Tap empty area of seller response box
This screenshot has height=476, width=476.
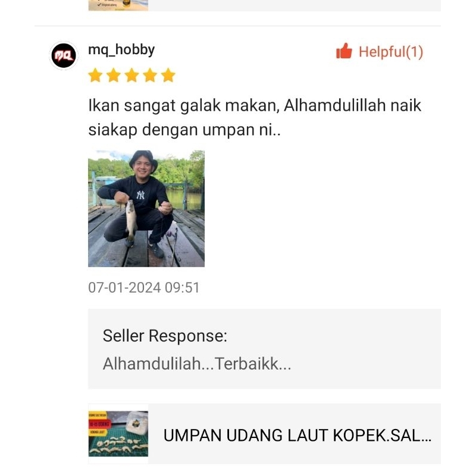click(x=364, y=349)
